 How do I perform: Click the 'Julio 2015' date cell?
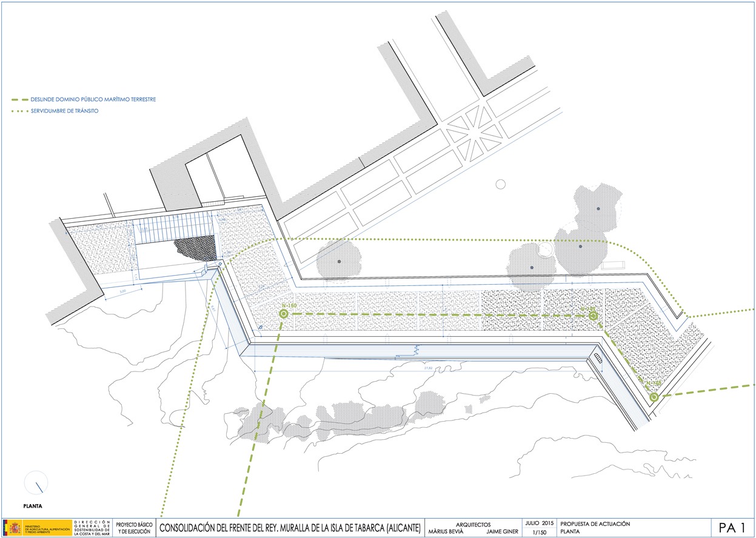538,523
